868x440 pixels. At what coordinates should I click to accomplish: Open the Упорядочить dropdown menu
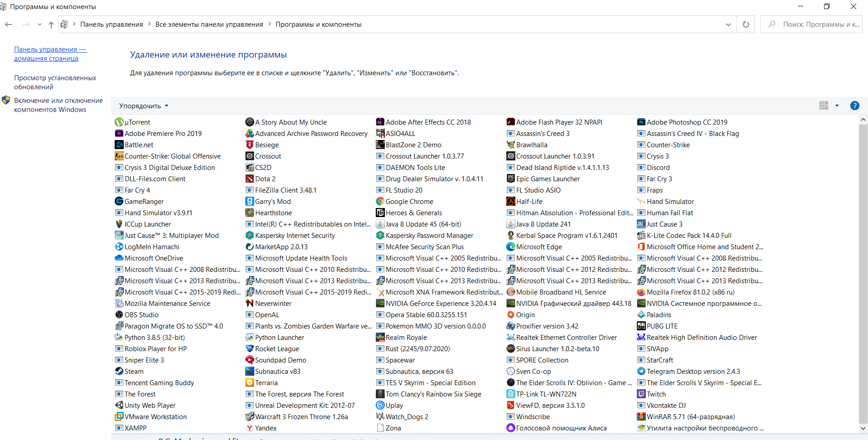pyautogui.click(x=144, y=106)
